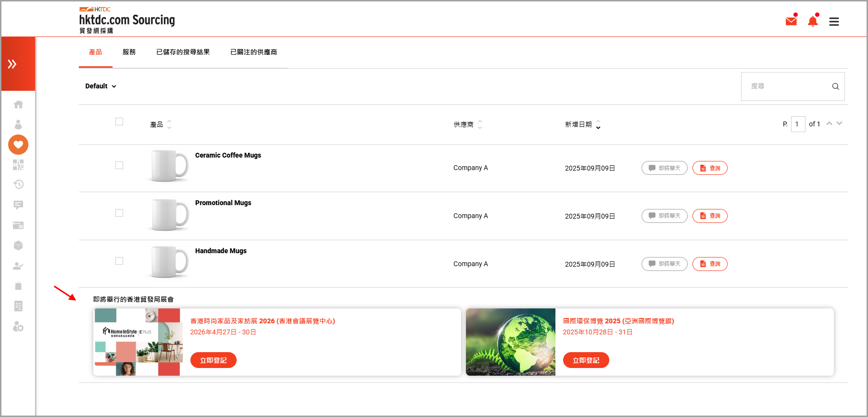The image size is (868, 417).
Task: Open the Default folder dropdown
Action: click(101, 86)
